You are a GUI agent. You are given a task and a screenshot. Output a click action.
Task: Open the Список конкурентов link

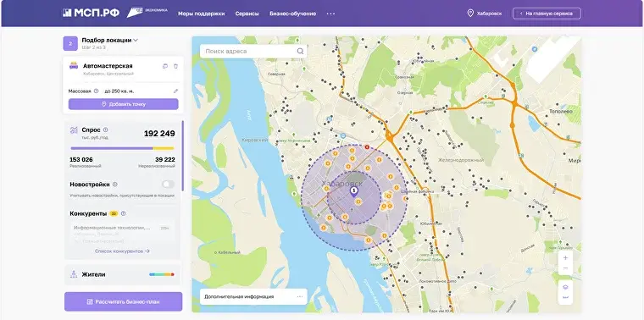(122, 251)
